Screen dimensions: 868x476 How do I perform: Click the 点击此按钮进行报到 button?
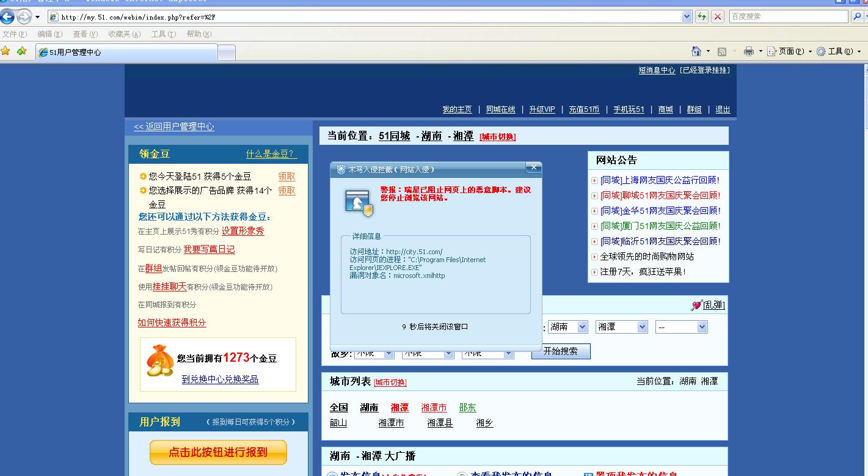click(x=218, y=452)
